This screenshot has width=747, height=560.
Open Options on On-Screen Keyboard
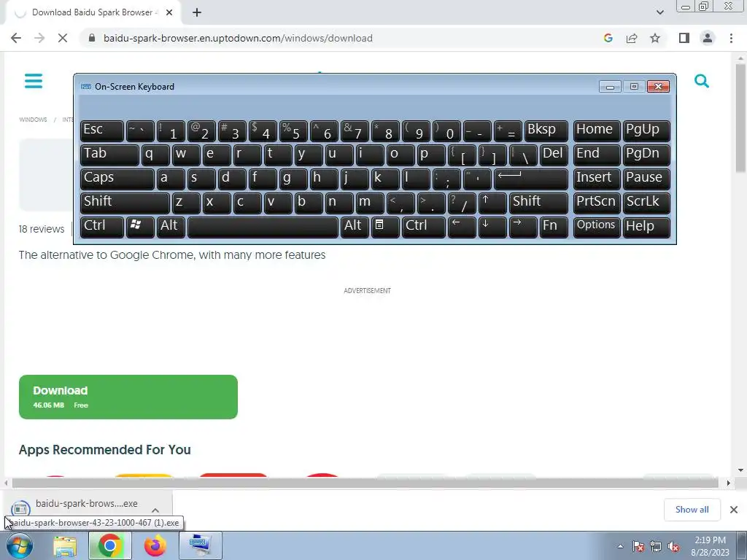click(597, 227)
